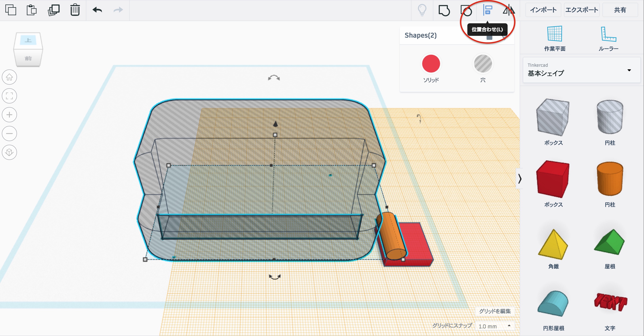Collapse the shapes panel with chevron

pyautogui.click(x=520, y=179)
